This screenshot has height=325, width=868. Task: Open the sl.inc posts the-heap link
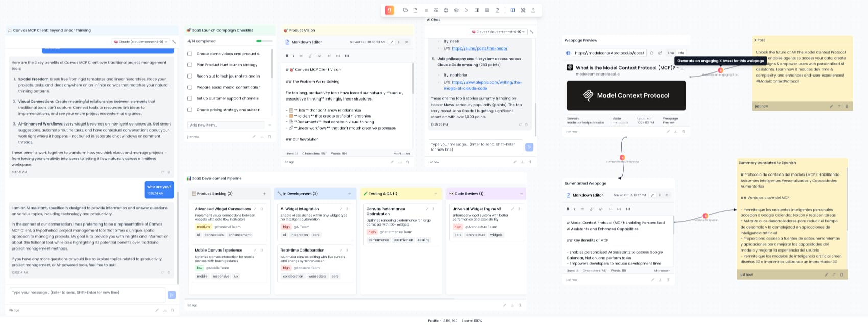click(x=479, y=48)
